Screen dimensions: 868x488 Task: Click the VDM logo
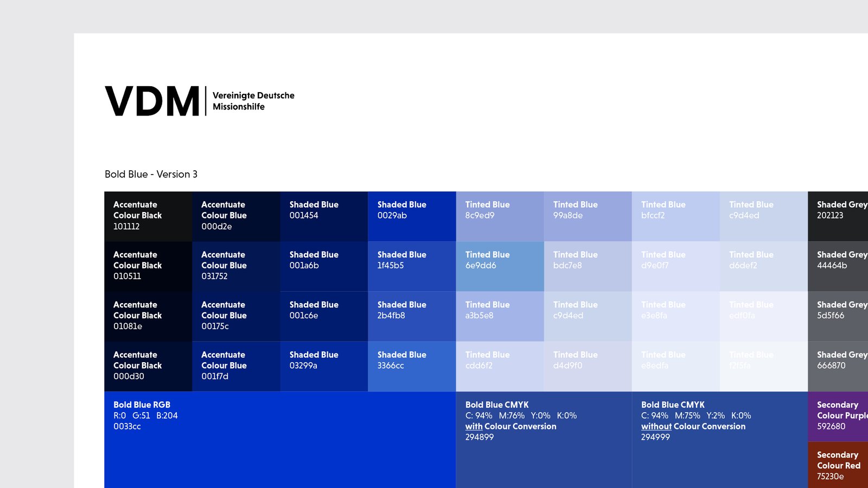pyautogui.click(x=152, y=101)
